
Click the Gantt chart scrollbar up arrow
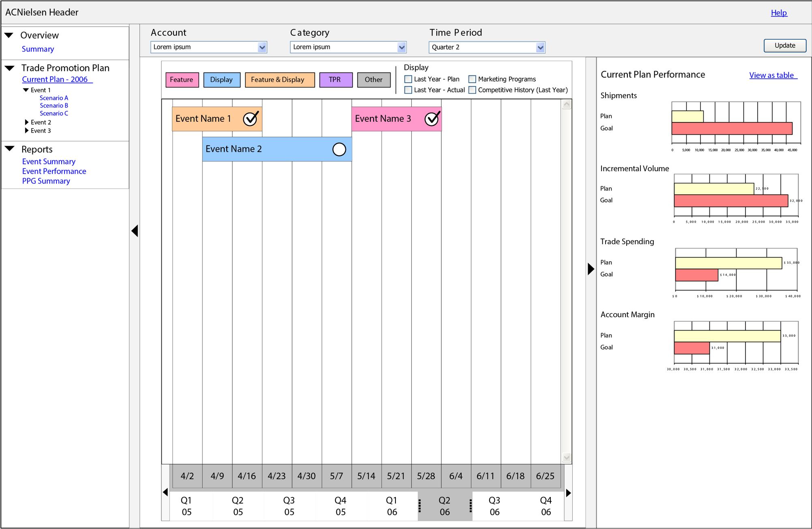(x=566, y=104)
